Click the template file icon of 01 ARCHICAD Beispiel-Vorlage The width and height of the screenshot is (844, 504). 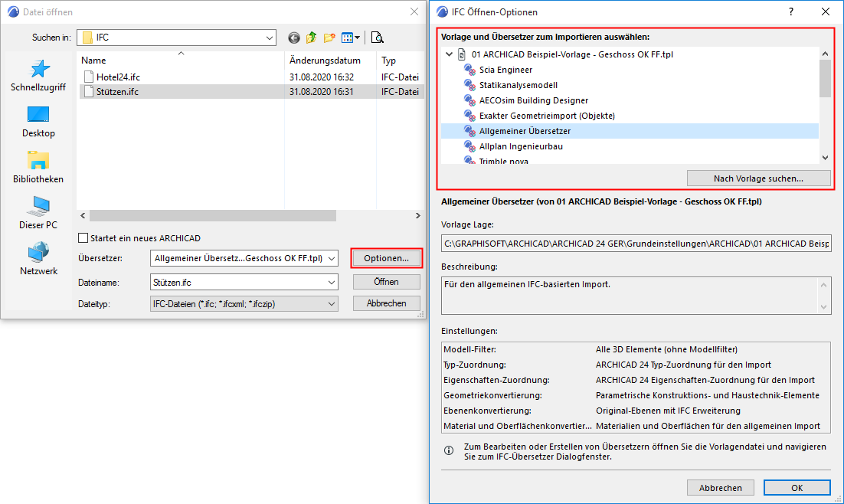461,54
